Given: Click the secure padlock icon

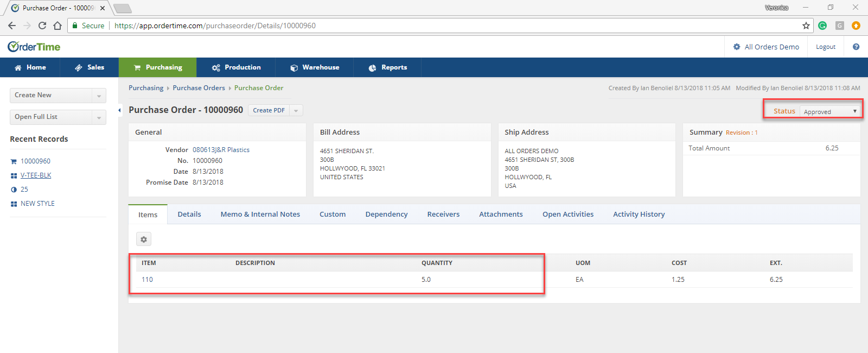Looking at the screenshot, I should [x=75, y=26].
